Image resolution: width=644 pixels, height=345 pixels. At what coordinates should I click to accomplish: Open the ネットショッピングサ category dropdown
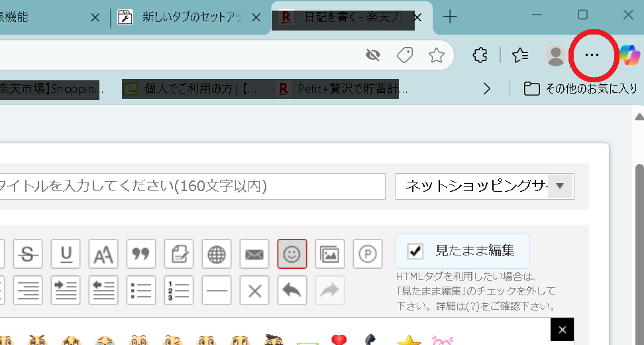484,186
